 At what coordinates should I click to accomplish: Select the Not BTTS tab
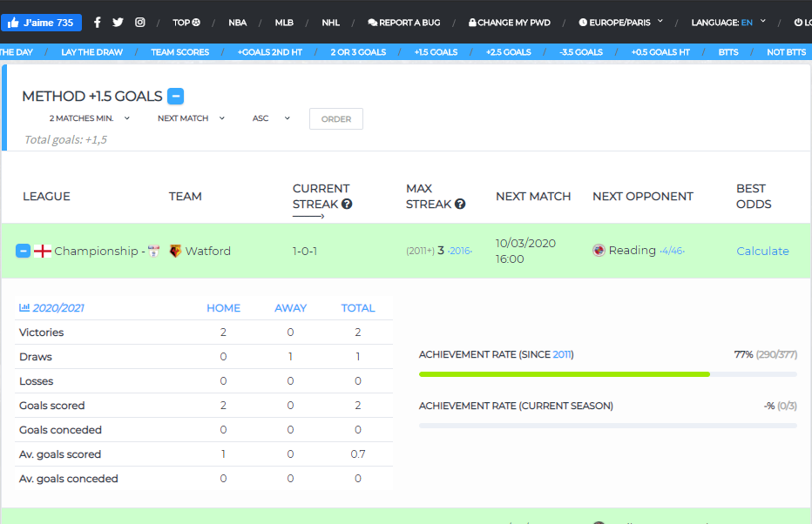pos(787,52)
